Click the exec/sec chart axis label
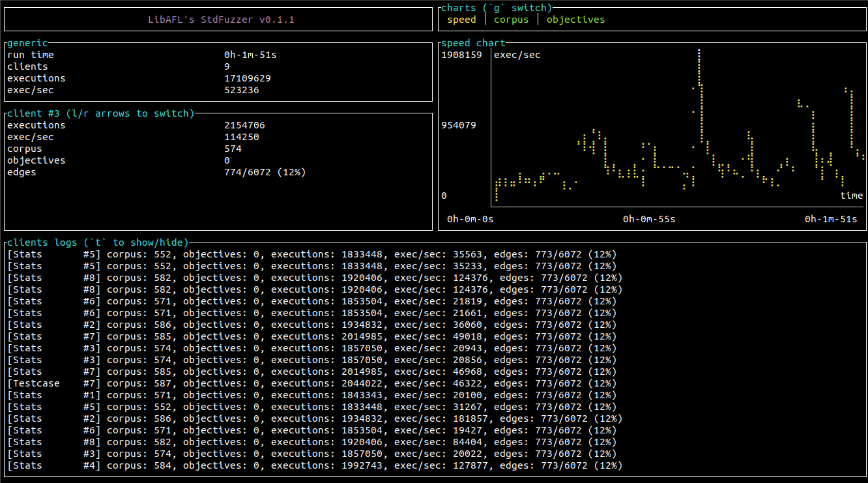Image resolution: width=868 pixels, height=483 pixels. (x=517, y=55)
